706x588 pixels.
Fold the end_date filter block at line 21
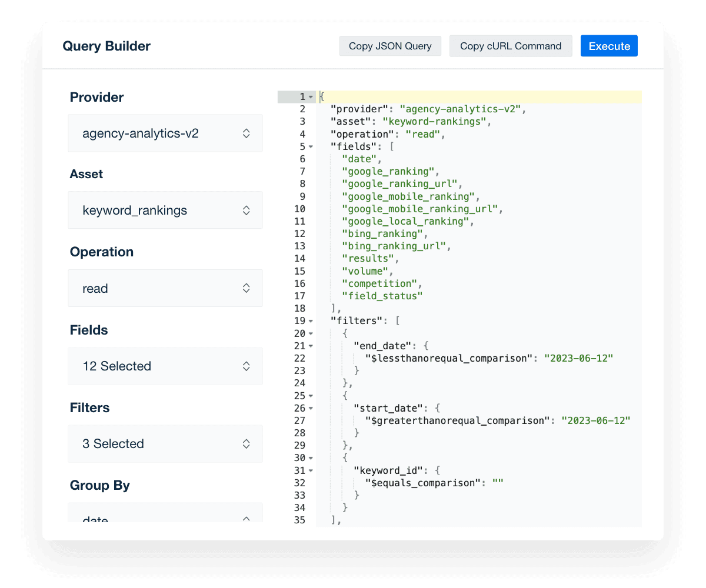pos(311,345)
